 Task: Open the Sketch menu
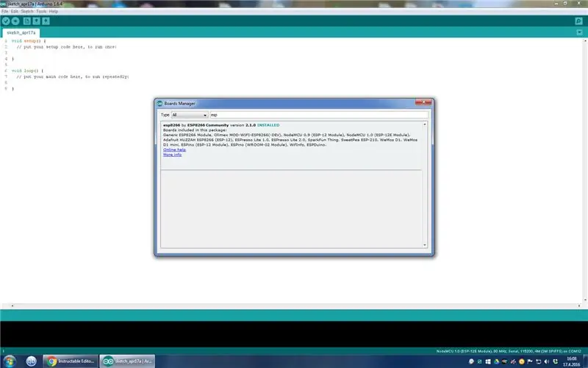pyautogui.click(x=27, y=12)
